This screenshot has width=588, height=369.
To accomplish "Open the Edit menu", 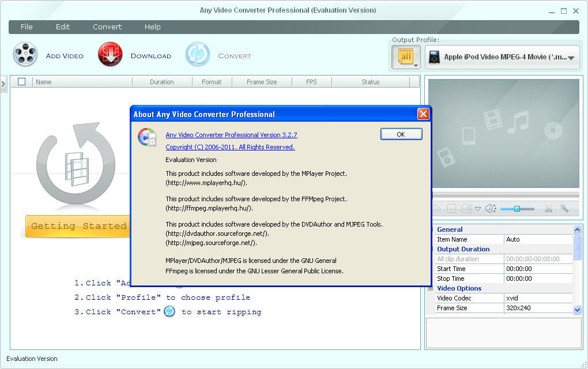I will (x=63, y=27).
